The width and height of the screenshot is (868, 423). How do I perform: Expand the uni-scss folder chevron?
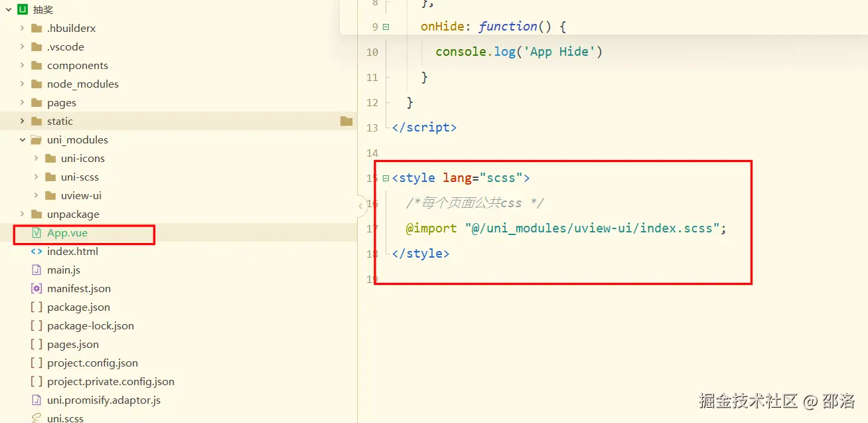(36, 177)
